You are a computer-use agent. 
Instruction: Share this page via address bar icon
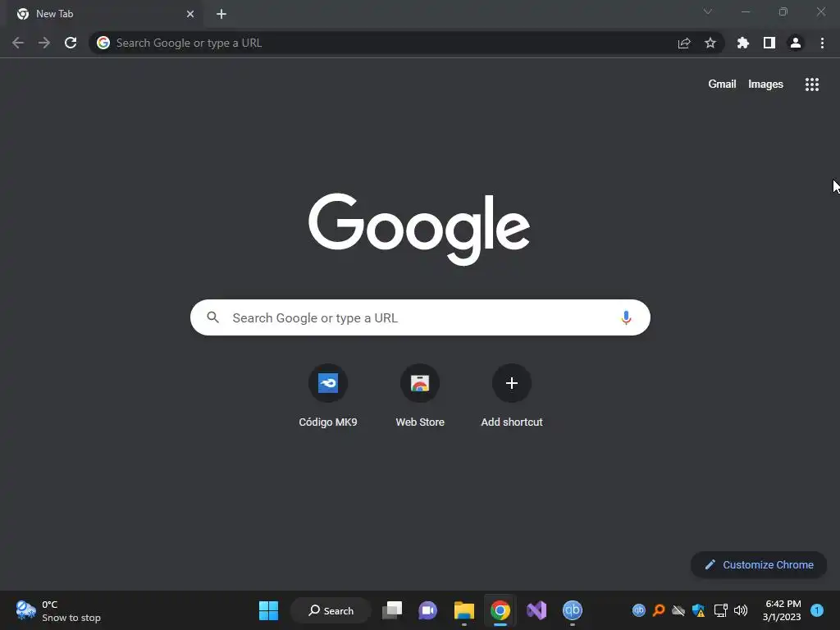(684, 43)
